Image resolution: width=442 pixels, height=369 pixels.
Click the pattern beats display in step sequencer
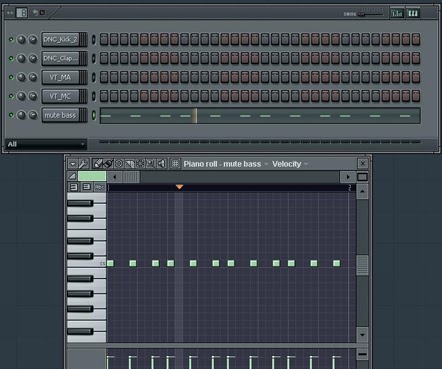pos(22,13)
